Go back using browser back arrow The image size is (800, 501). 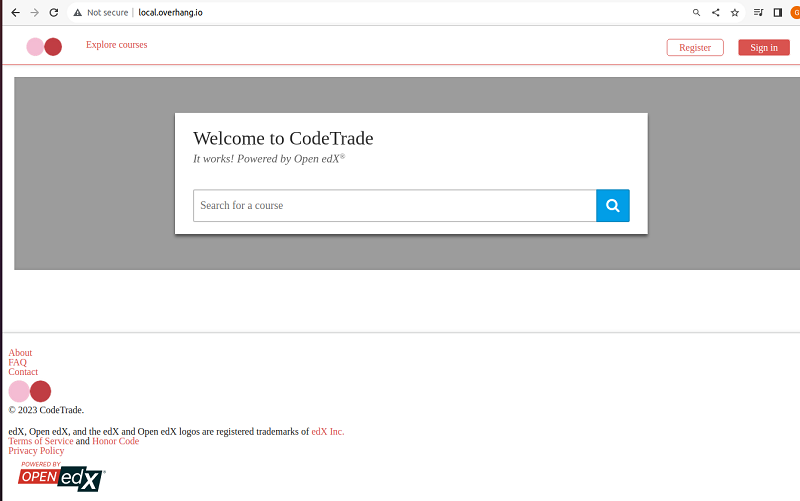click(16, 13)
